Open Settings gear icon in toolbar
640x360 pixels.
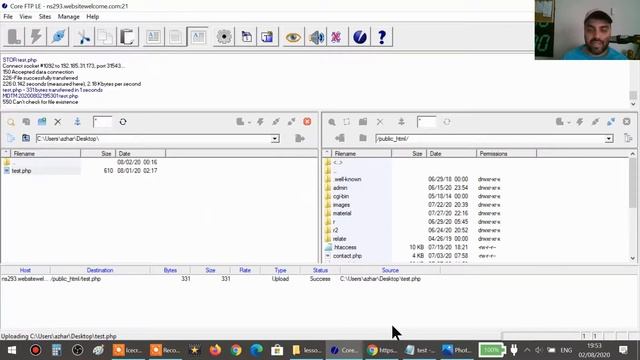click(x=224, y=37)
